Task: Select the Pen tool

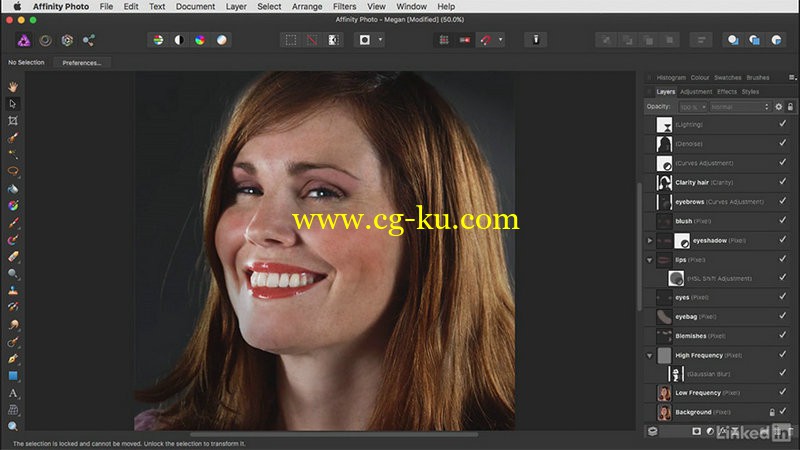Action: click(x=13, y=359)
